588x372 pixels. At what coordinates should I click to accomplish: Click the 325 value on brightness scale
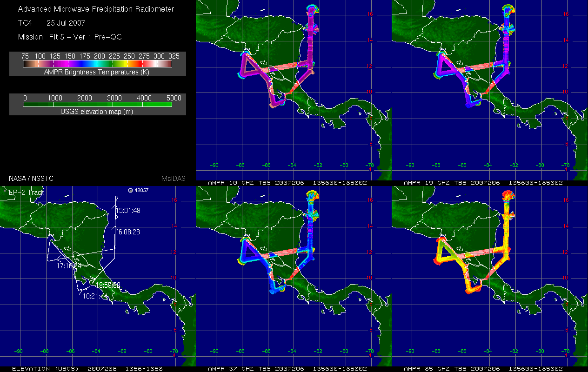[x=174, y=56]
